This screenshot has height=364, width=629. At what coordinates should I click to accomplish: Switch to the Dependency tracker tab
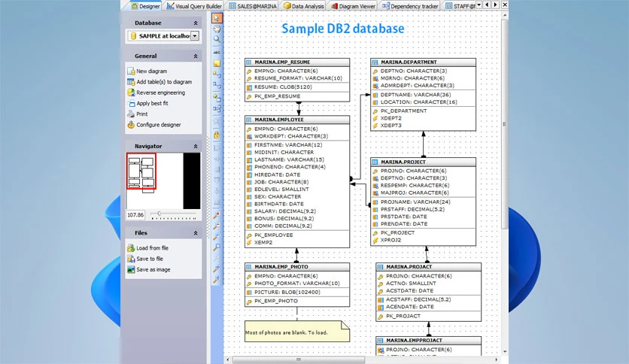410,6
